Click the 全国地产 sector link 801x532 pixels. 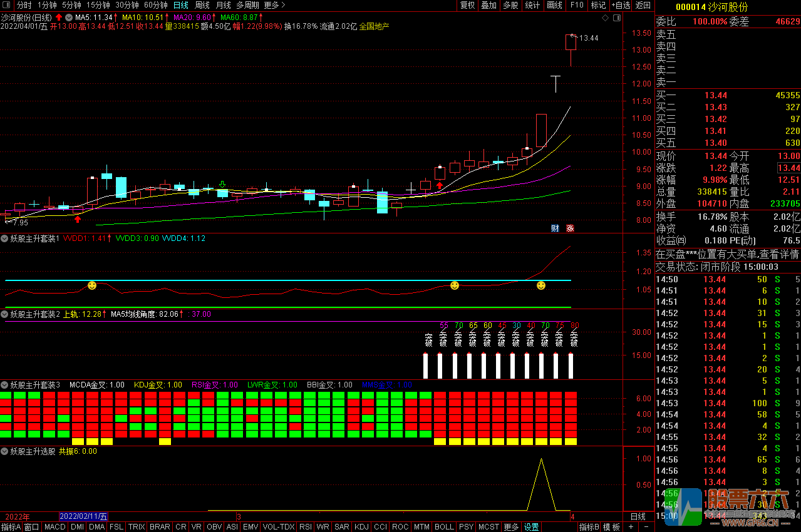[375, 26]
